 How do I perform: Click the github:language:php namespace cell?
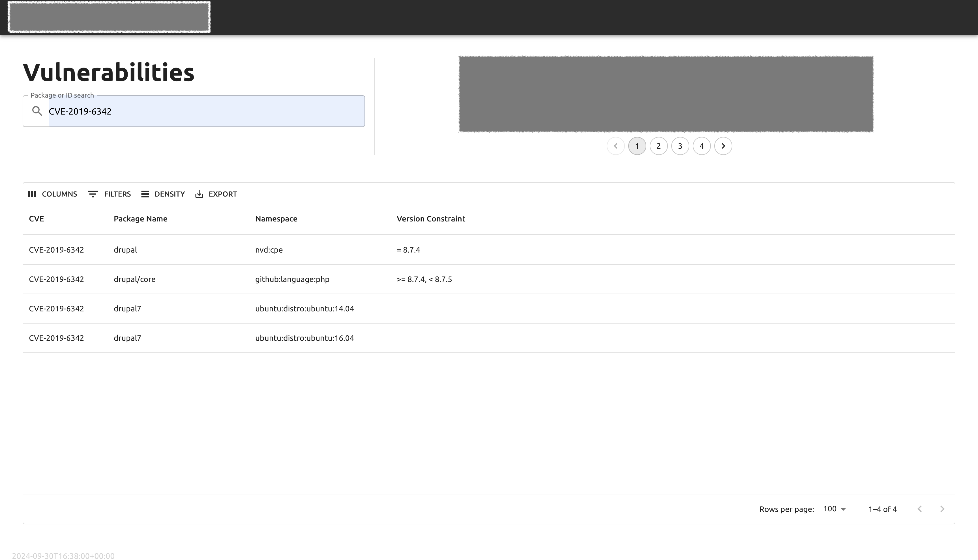point(292,279)
